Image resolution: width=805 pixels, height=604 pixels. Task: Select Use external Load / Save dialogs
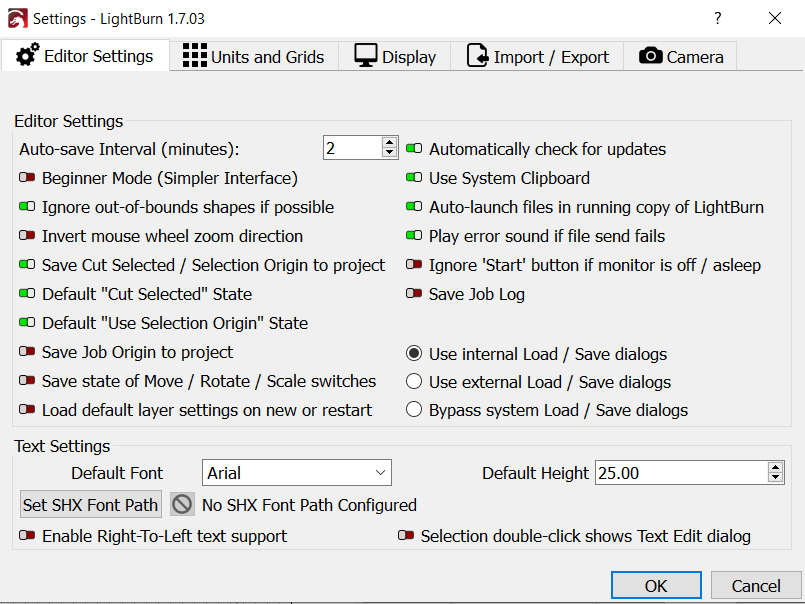tap(414, 382)
